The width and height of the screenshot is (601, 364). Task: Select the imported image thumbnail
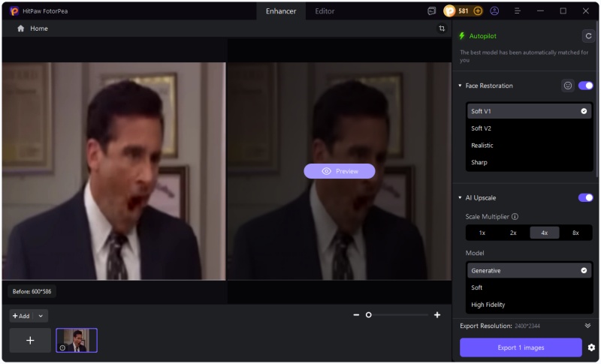click(77, 340)
